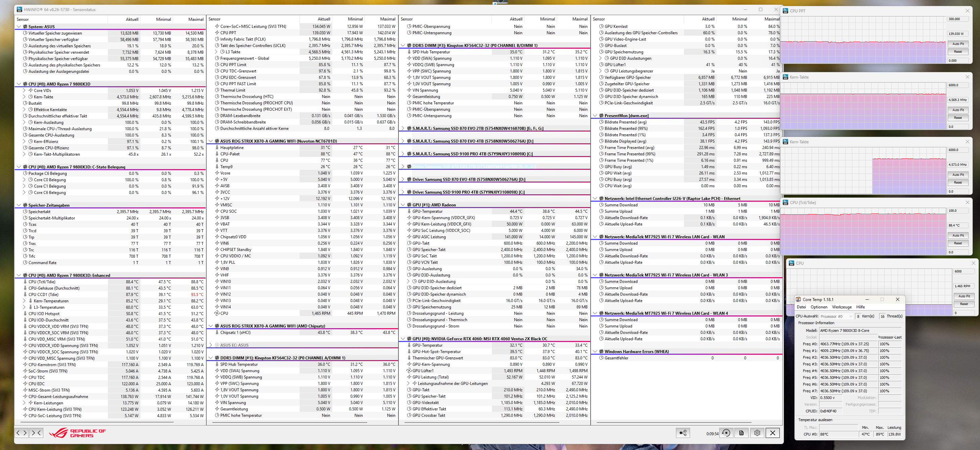Screen dimensions: 980x450
Task: Select the CPU (Tctl/Tdie) sensor row
Action: pyautogui.click(x=42, y=282)
